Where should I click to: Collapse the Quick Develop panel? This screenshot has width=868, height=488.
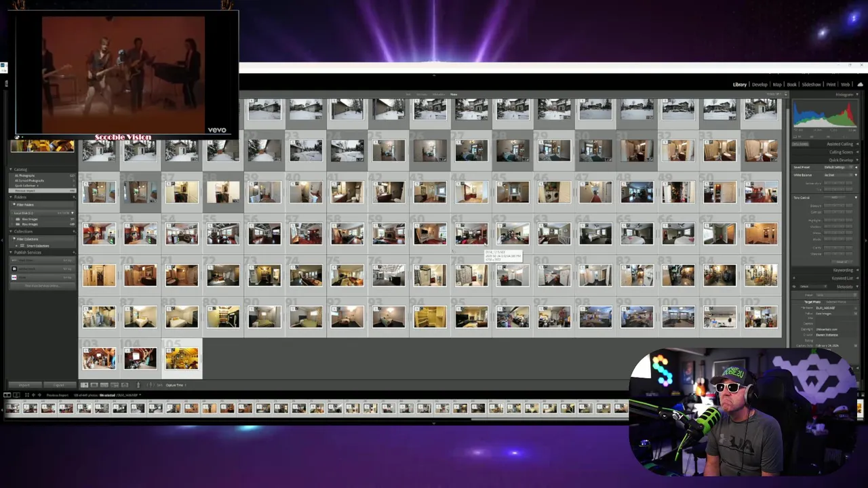tap(856, 160)
